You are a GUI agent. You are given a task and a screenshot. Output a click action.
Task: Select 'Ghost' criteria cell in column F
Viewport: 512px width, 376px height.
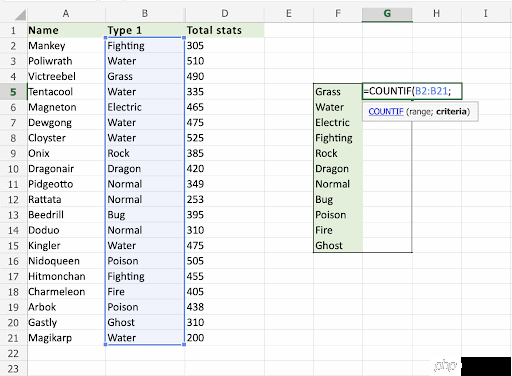click(338, 246)
